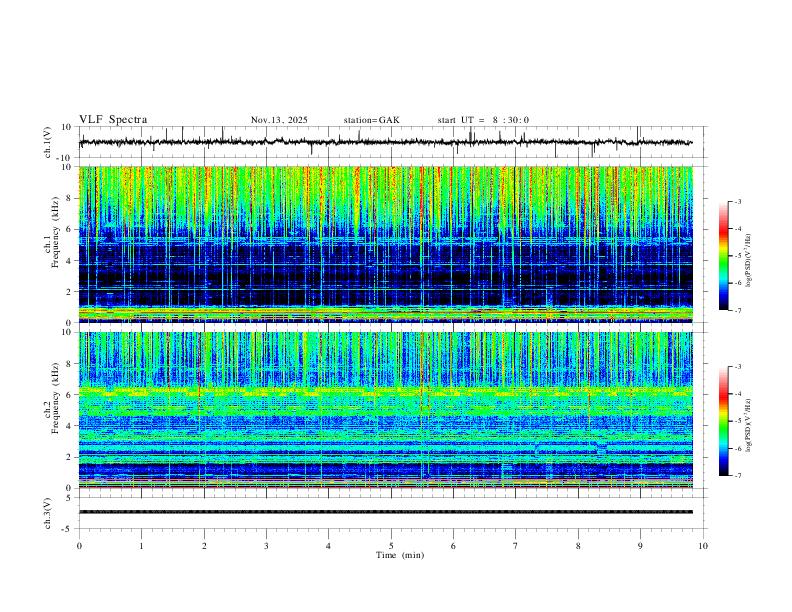Click the "4" kHz tick on ch.2 axis
Image resolution: width=792 pixels, height=612 pixels.
[71, 426]
